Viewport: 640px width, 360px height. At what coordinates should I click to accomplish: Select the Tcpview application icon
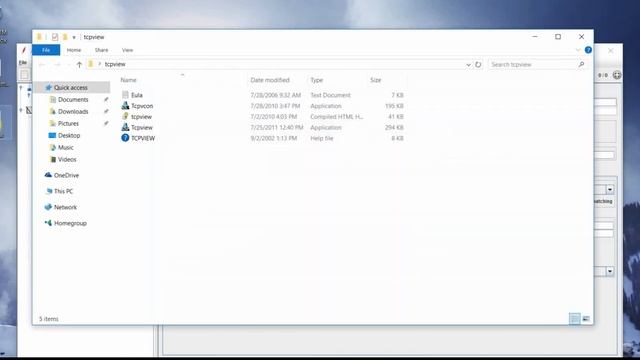coord(125,127)
